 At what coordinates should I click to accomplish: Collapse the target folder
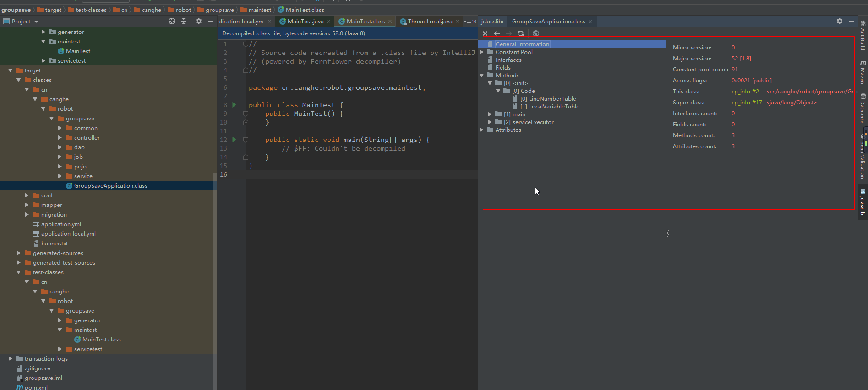10,70
